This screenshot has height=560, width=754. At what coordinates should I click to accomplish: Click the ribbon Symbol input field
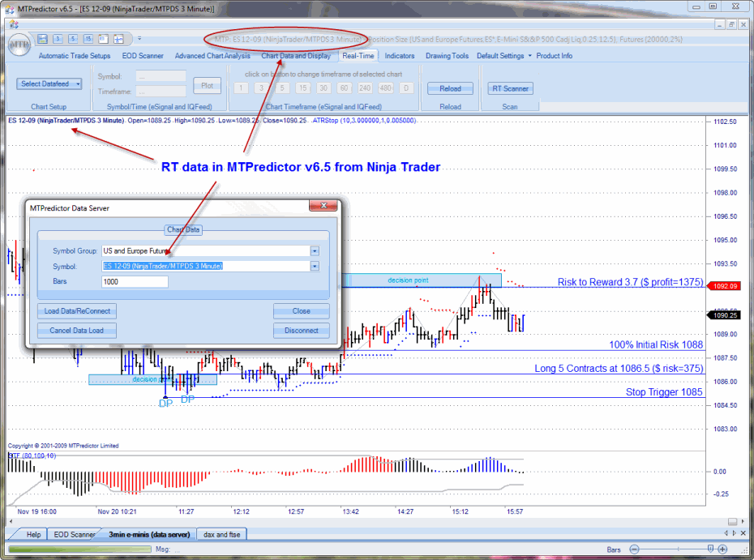tap(161, 76)
